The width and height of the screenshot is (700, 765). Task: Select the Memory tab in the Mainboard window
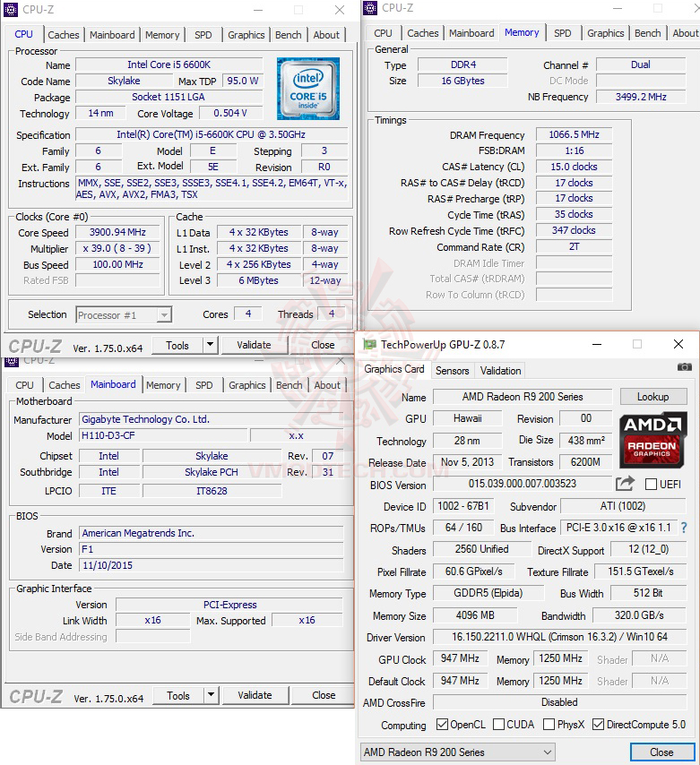tap(163, 385)
